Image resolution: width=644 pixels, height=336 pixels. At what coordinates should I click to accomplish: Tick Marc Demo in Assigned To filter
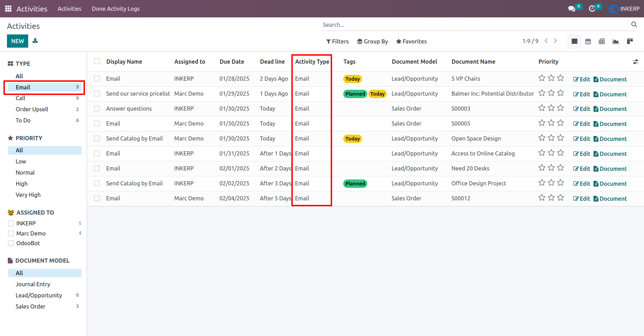(x=11, y=233)
